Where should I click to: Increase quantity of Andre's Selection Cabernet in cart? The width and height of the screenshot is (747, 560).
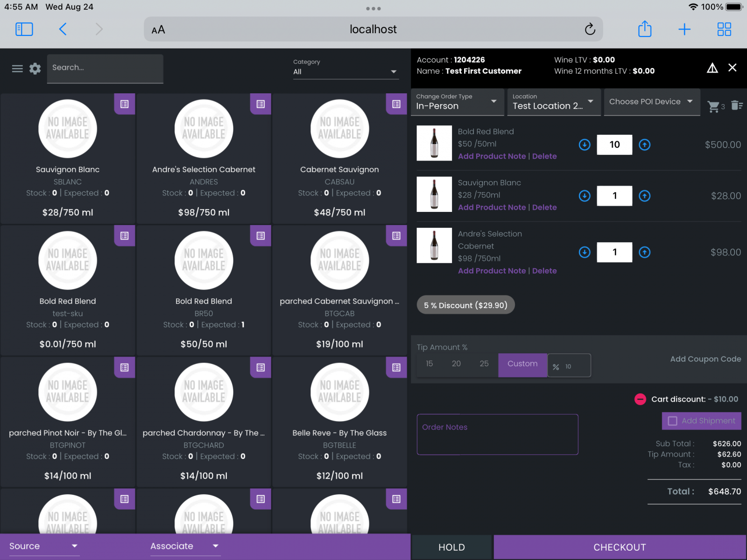click(x=645, y=252)
